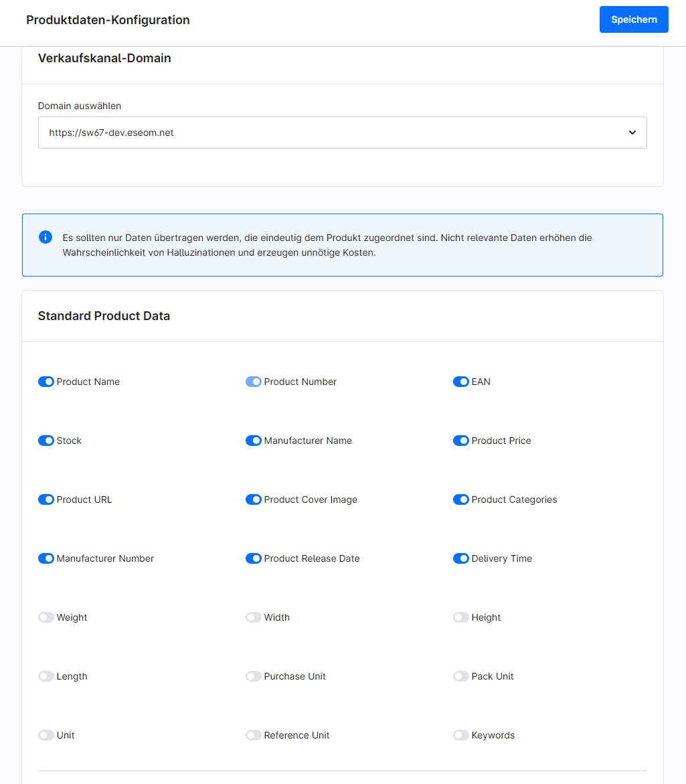Toggle Product Categories off
This screenshot has width=686, height=784.
tap(460, 499)
